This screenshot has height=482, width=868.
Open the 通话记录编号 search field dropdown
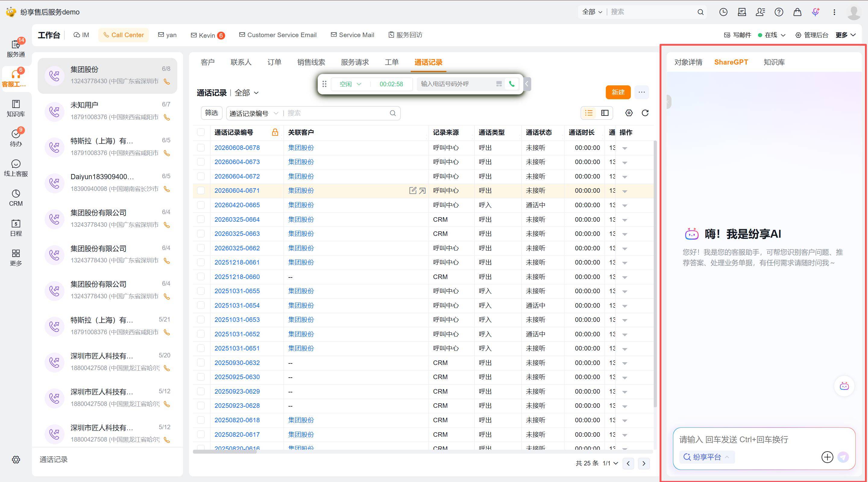(x=254, y=113)
